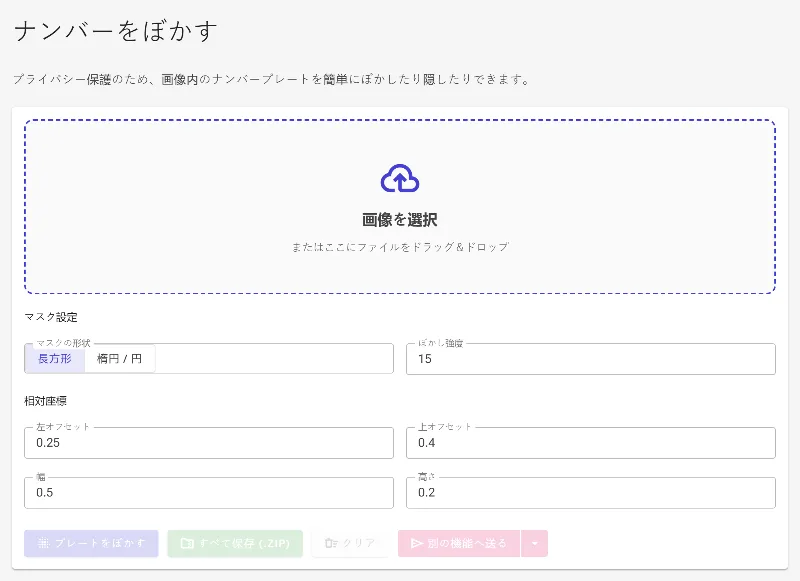Click the すべて保存 (.ZIP) button

[235, 543]
